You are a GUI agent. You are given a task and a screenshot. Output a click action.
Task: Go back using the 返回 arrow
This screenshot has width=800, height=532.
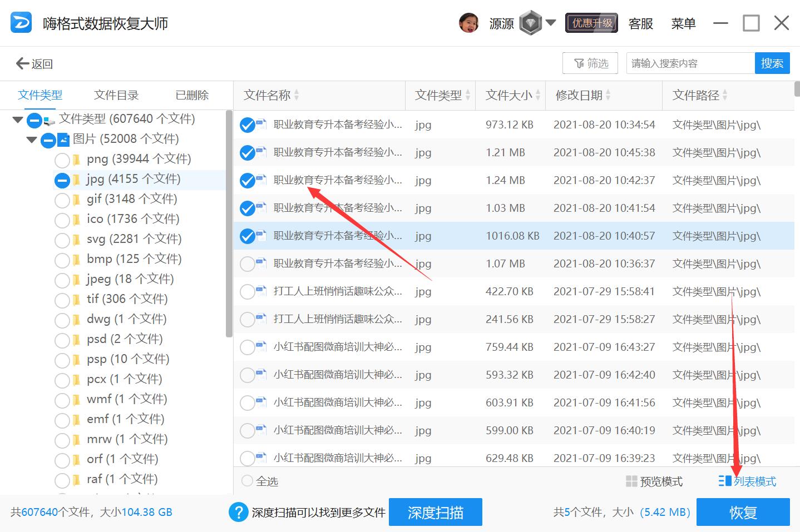[34, 63]
